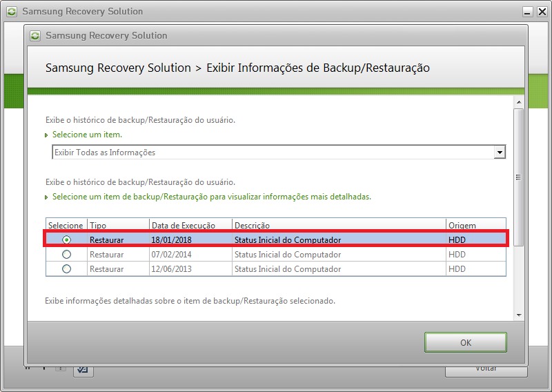Click the Selecione column header
The height and width of the screenshot is (392, 552).
tap(66, 226)
